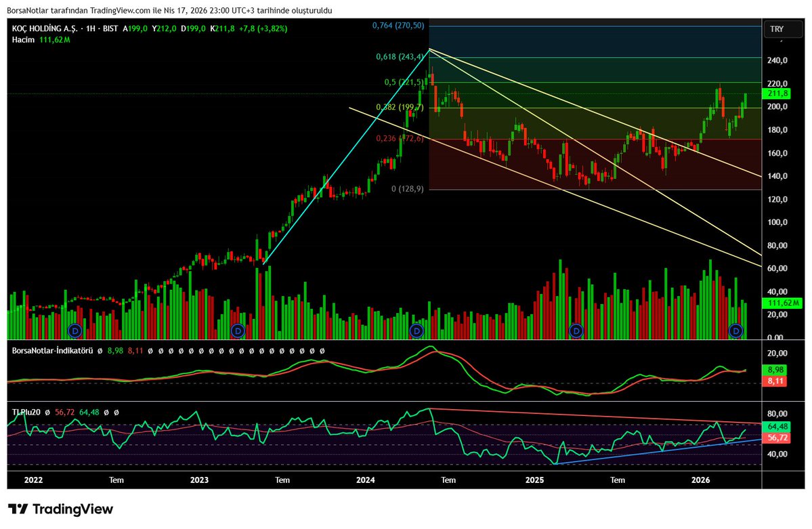Click the 240,0 price axis label
The image size is (812, 529).
777,60
